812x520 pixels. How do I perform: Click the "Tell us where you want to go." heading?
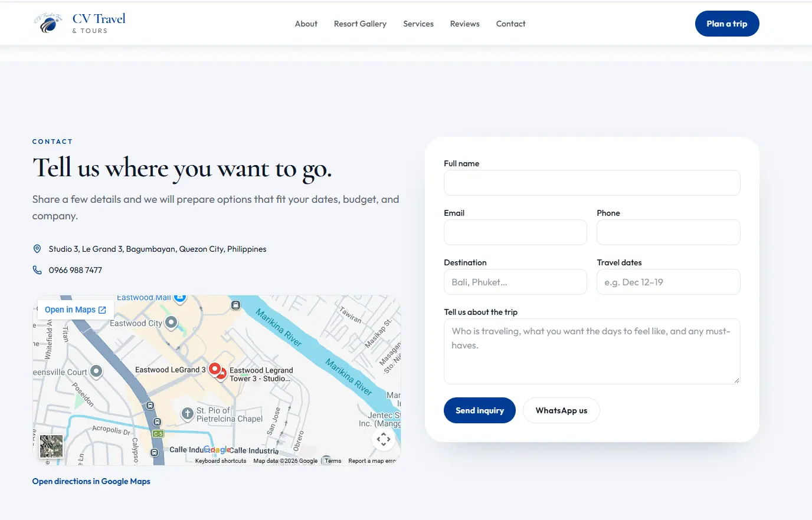click(182, 169)
